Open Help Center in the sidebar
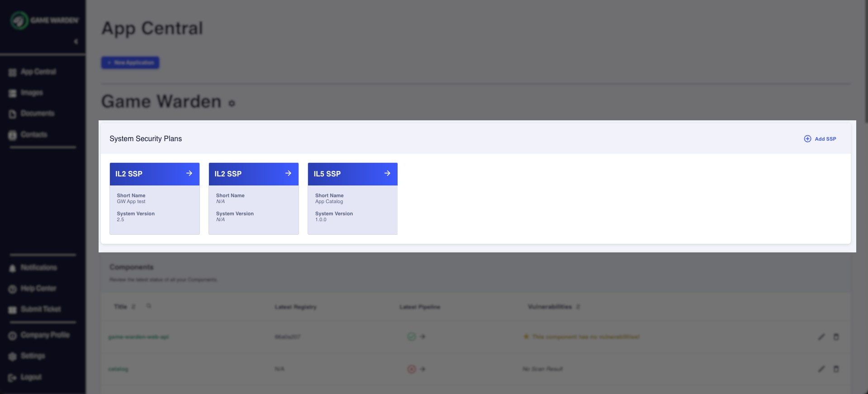The image size is (868, 394). 33,289
